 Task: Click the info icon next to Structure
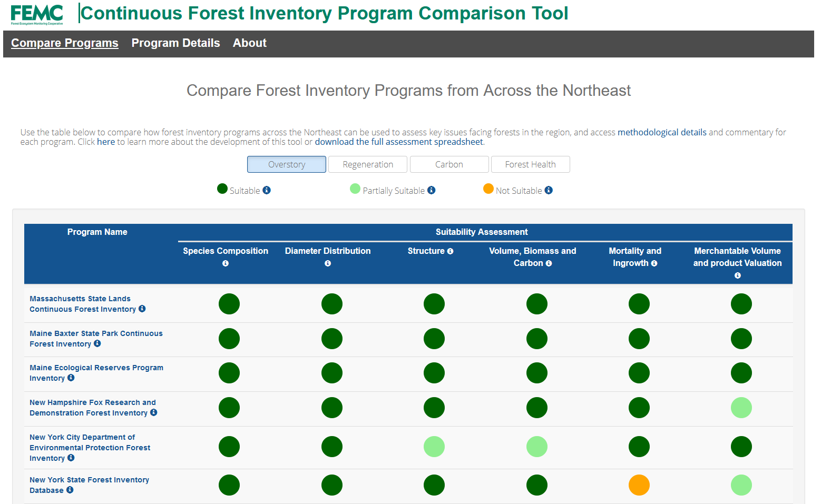point(450,251)
